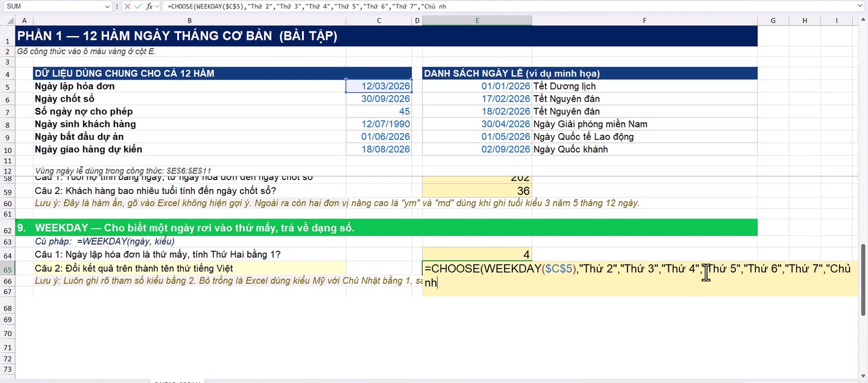Select row 5 header
868x383 pixels.
[x=8, y=87]
